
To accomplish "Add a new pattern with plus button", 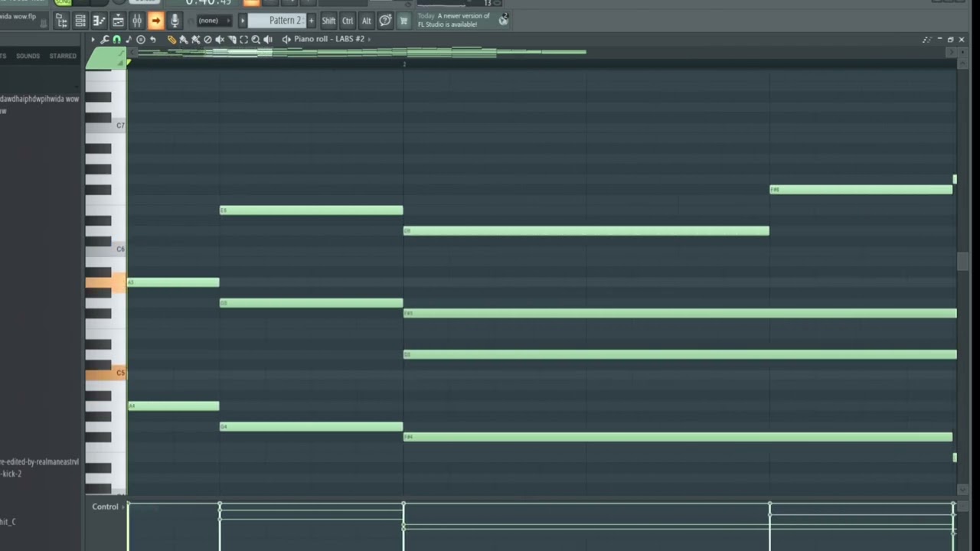I will pyautogui.click(x=311, y=21).
